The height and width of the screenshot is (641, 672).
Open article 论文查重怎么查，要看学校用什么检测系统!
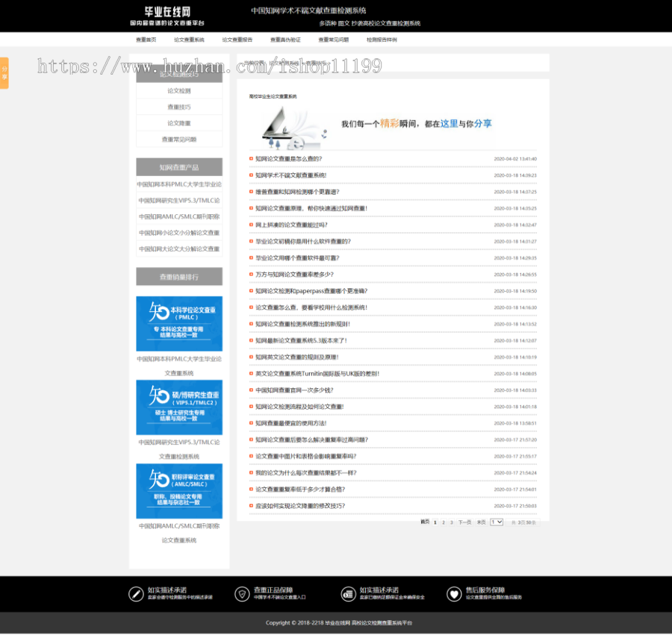click(x=311, y=307)
